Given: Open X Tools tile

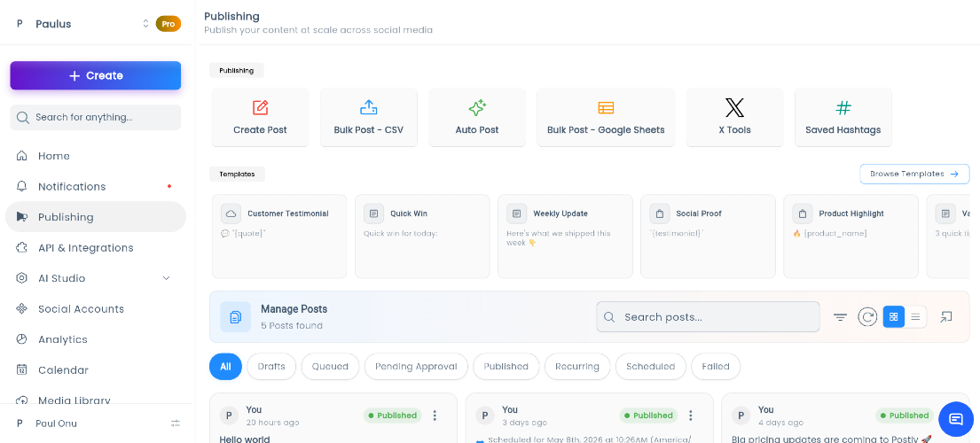Looking at the screenshot, I should 735,117.
